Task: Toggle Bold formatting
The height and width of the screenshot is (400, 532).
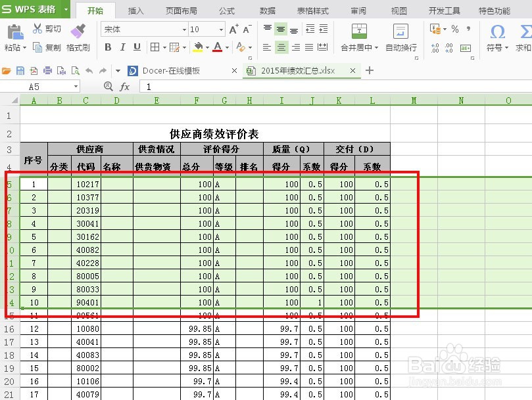Action: 109,47
